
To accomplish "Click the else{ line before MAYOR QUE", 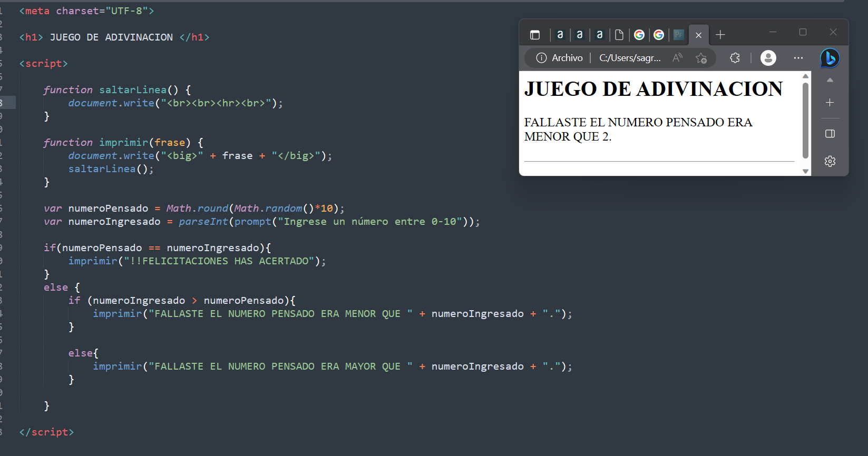I will [x=83, y=353].
